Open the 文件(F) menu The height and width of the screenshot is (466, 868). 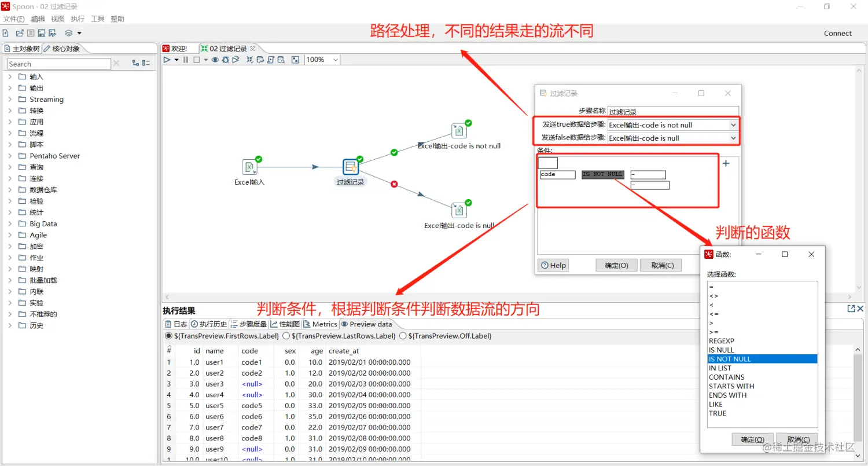pyautogui.click(x=14, y=19)
